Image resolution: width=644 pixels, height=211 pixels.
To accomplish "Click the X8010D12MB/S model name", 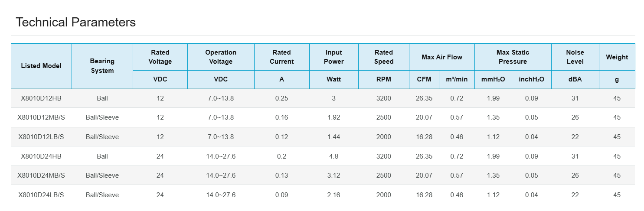I will click(x=41, y=117).
